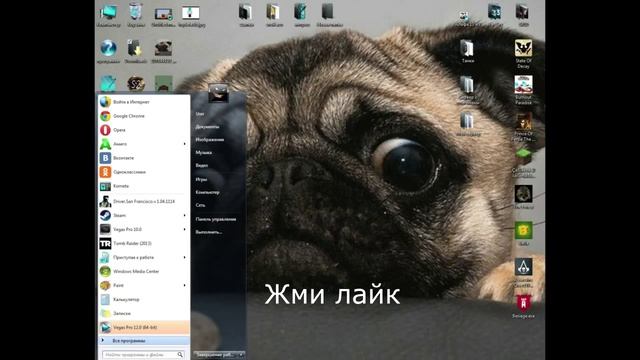Open Записки sticky notes
640x360 pixels.
(144, 313)
